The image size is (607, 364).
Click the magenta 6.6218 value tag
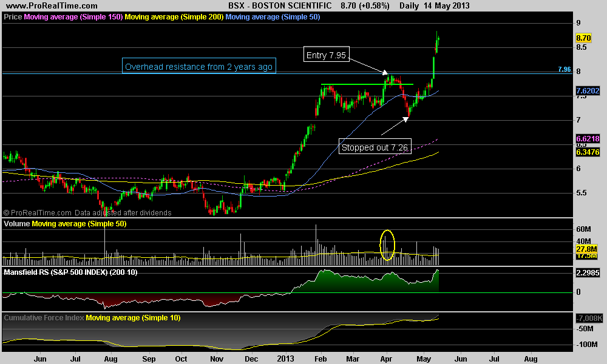(588, 138)
